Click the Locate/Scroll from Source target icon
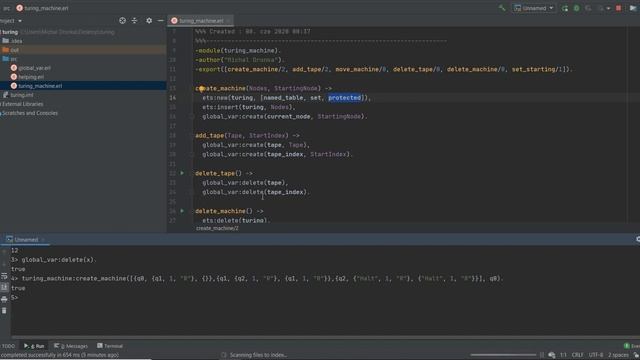The width and height of the screenshot is (640, 360). 122,20
